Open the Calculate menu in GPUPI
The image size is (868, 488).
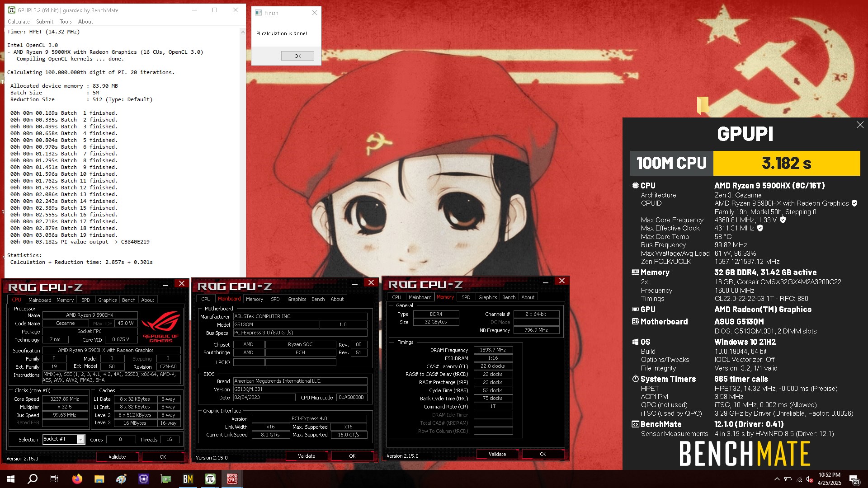tap(19, 22)
